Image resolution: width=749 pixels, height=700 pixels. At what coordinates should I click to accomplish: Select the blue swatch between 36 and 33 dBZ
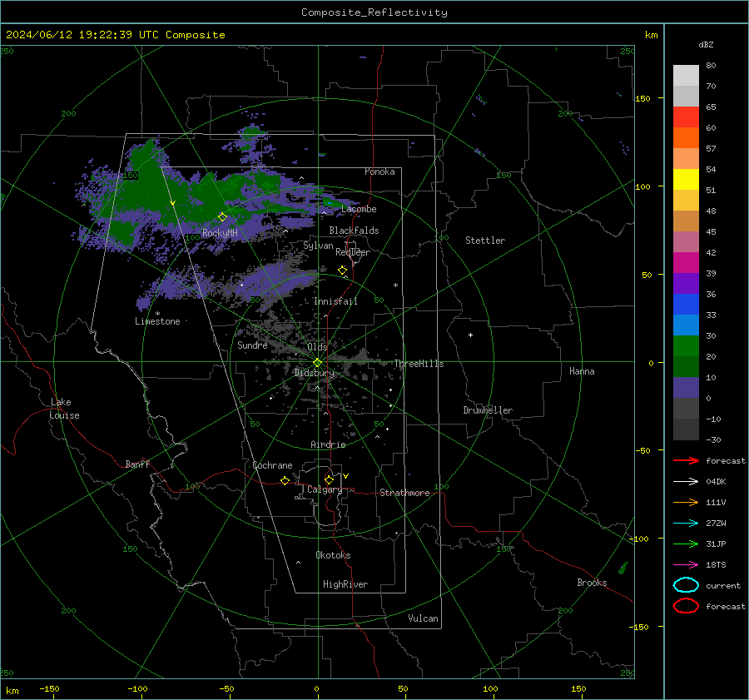pos(686,304)
